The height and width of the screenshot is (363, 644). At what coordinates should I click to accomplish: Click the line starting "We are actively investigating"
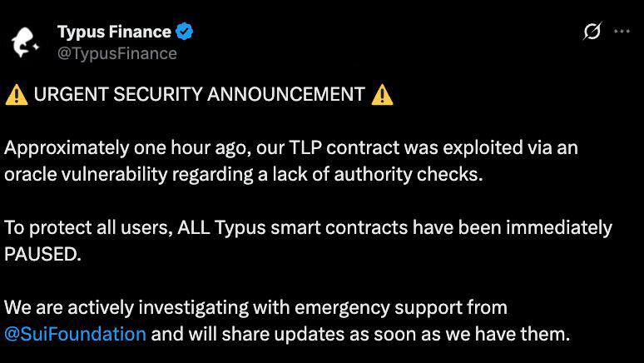(255, 307)
